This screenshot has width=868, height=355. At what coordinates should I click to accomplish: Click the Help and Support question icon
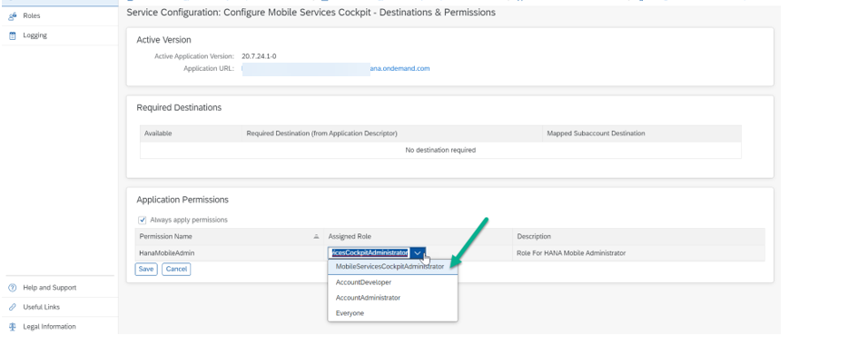tap(12, 288)
